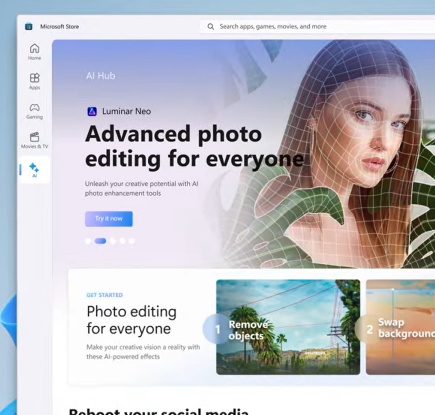Click the Advanced photo editing headline
This screenshot has height=415, width=435.
[x=194, y=146]
